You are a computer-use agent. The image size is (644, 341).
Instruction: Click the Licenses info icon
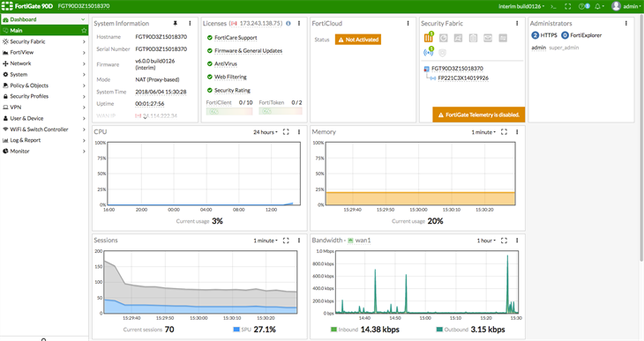point(288,24)
